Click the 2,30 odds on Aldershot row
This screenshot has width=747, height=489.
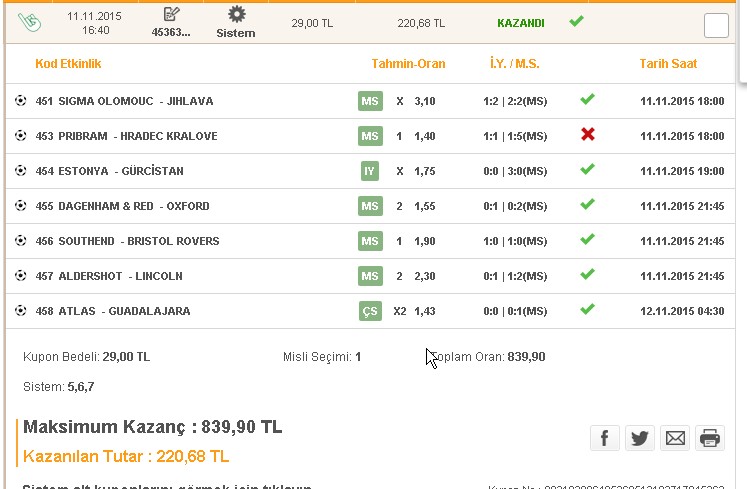click(x=425, y=276)
